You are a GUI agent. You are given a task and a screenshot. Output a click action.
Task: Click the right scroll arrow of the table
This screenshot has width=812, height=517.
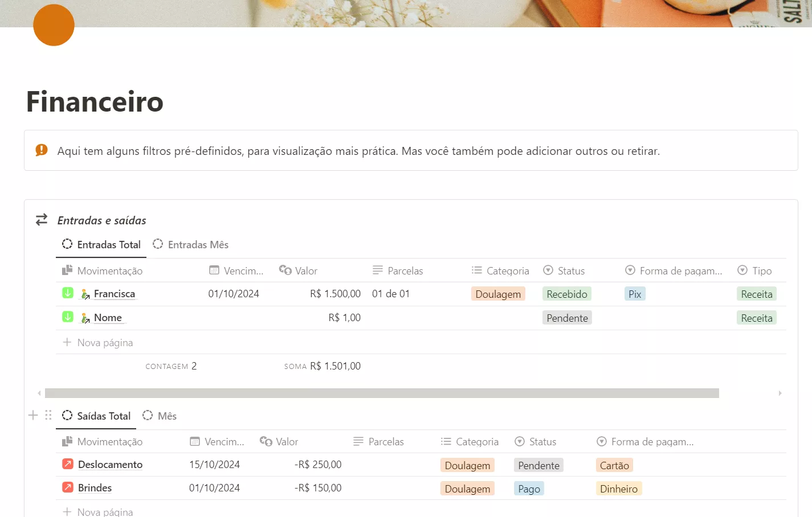coord(780,393)
